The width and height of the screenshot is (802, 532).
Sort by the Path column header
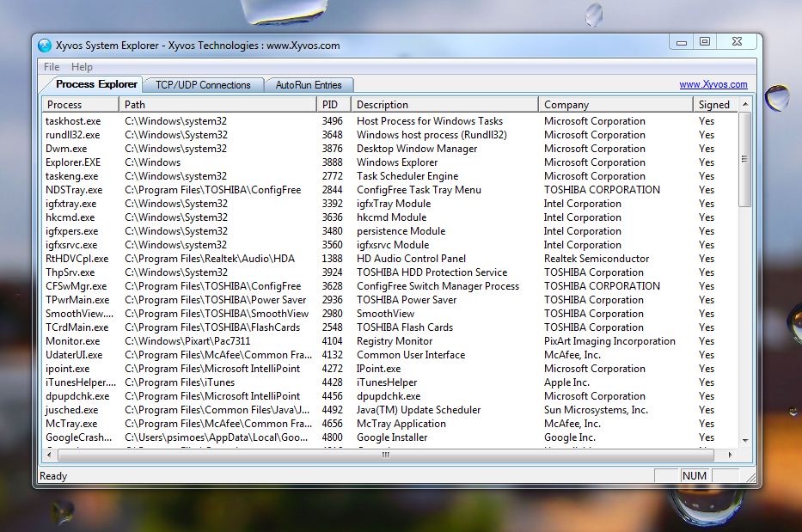click(217, 104)
